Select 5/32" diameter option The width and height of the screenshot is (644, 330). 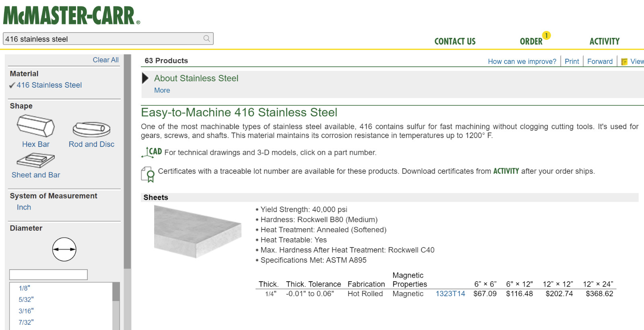(26, 299)
